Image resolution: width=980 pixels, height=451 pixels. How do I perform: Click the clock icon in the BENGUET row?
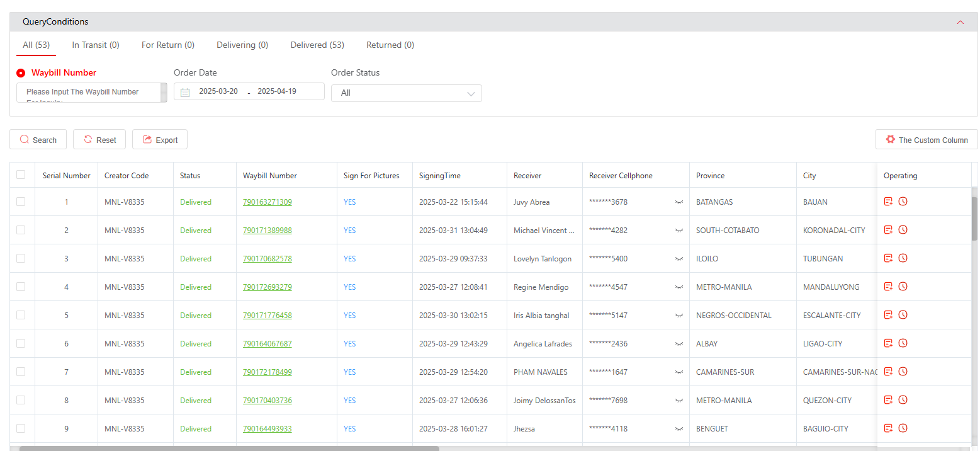(x=903, y=428)
